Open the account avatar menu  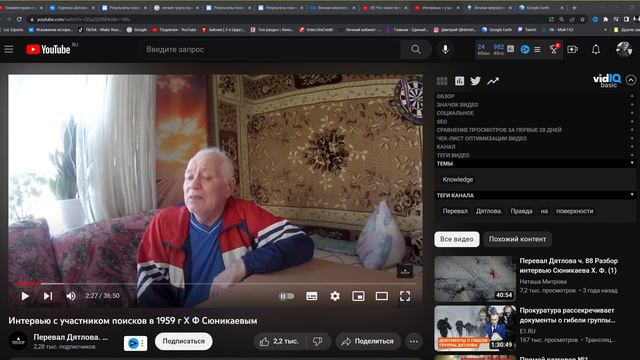point(624,49)
